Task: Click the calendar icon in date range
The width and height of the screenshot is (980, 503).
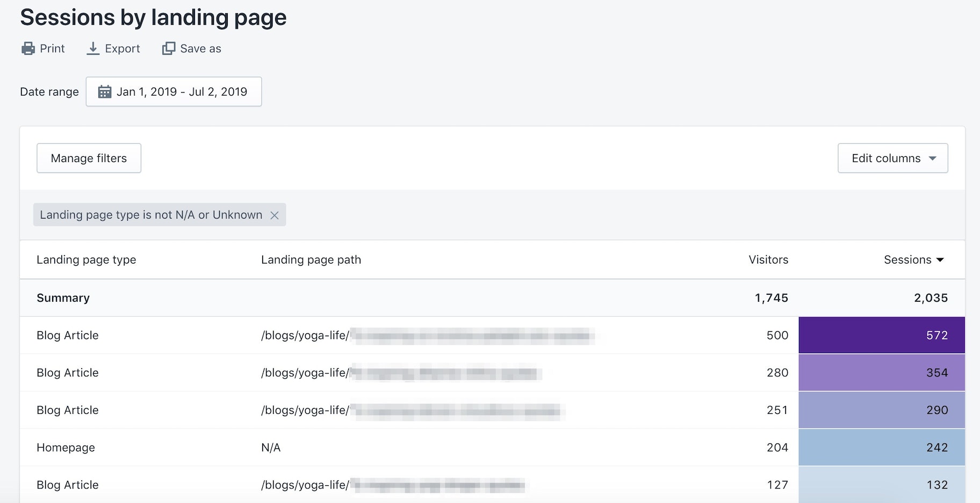Action: tap(105, 92)
